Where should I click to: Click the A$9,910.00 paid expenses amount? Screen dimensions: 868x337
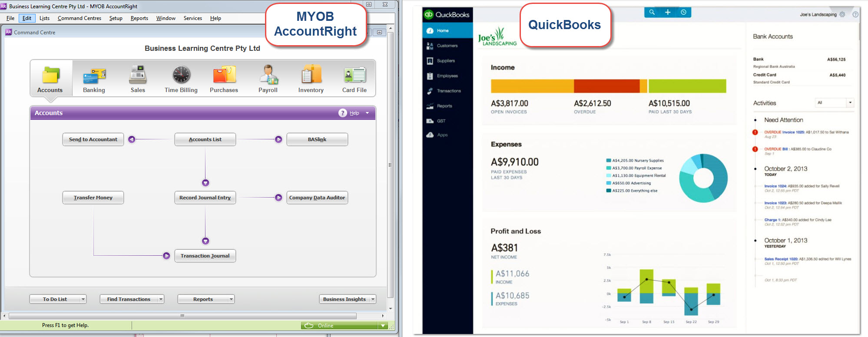515,162
